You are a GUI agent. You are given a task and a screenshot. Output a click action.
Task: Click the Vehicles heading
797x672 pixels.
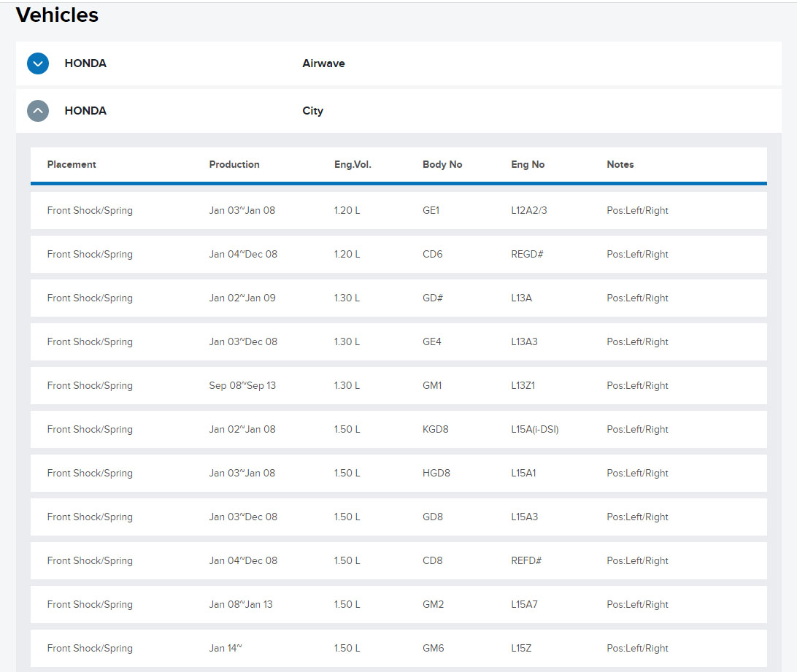[x=57, y=15]
